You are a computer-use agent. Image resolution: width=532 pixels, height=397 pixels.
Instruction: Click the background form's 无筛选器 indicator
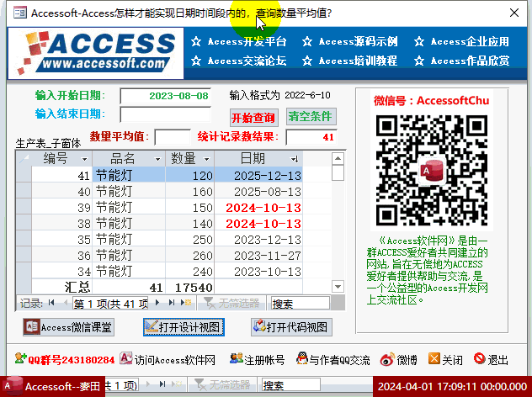point(222,384)
